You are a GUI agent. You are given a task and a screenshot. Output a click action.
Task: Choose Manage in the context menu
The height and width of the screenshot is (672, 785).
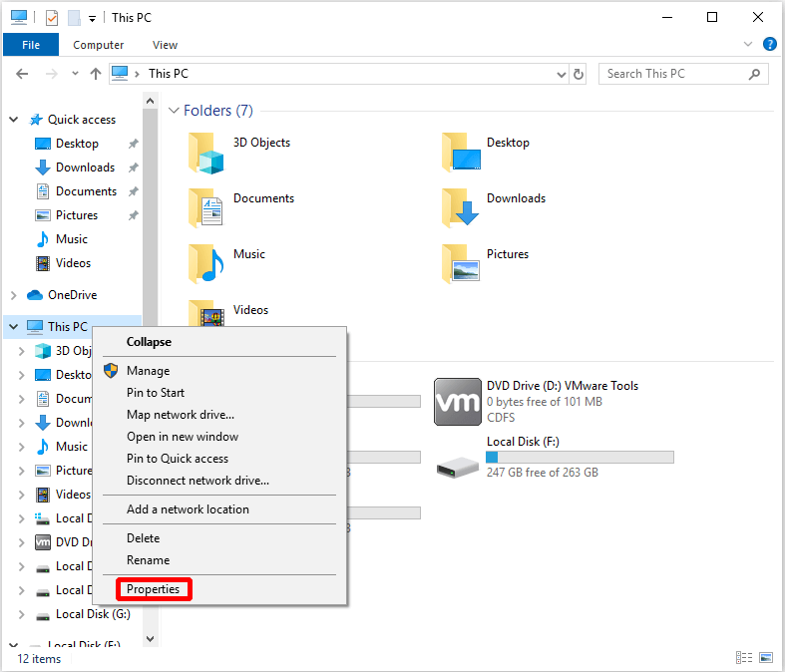tap(148, 371)
